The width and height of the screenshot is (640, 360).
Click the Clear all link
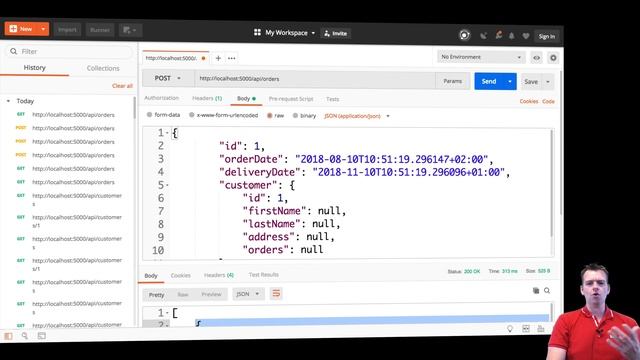click(122, 86)
